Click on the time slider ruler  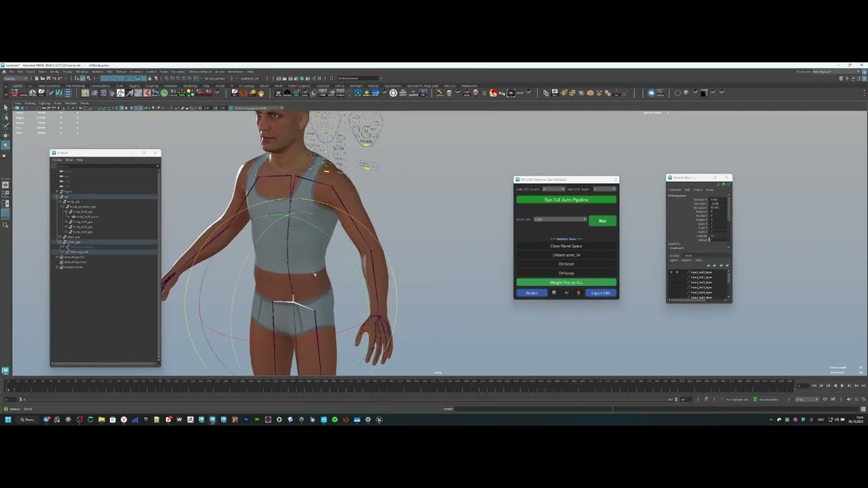(400, 384)
